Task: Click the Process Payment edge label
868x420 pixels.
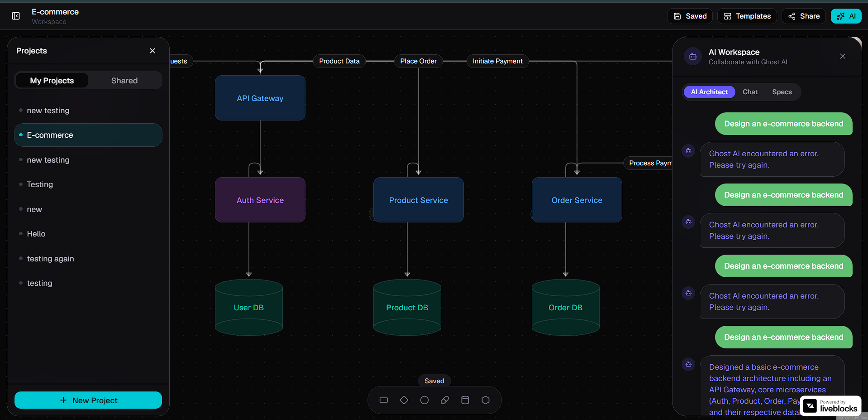Action: 649,163
